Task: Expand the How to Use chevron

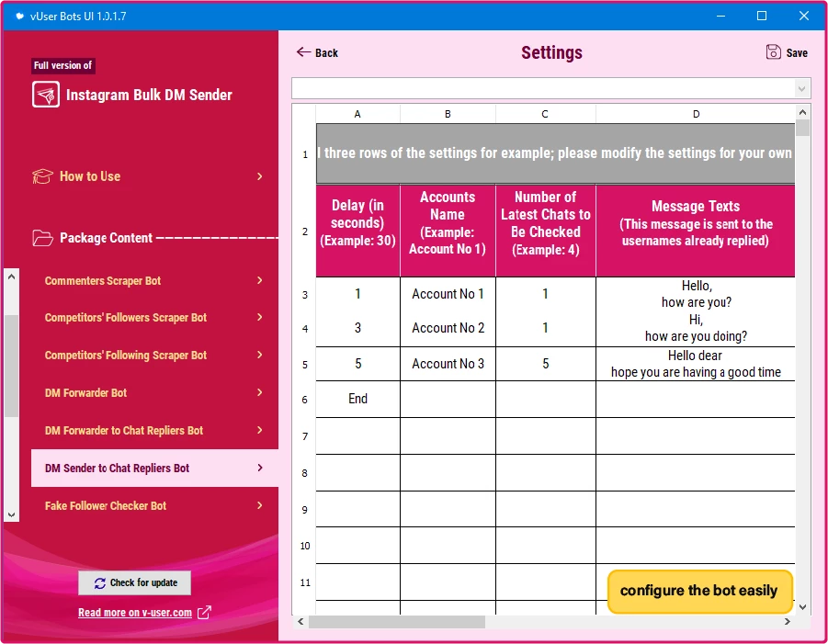Action: pos(260,176)
